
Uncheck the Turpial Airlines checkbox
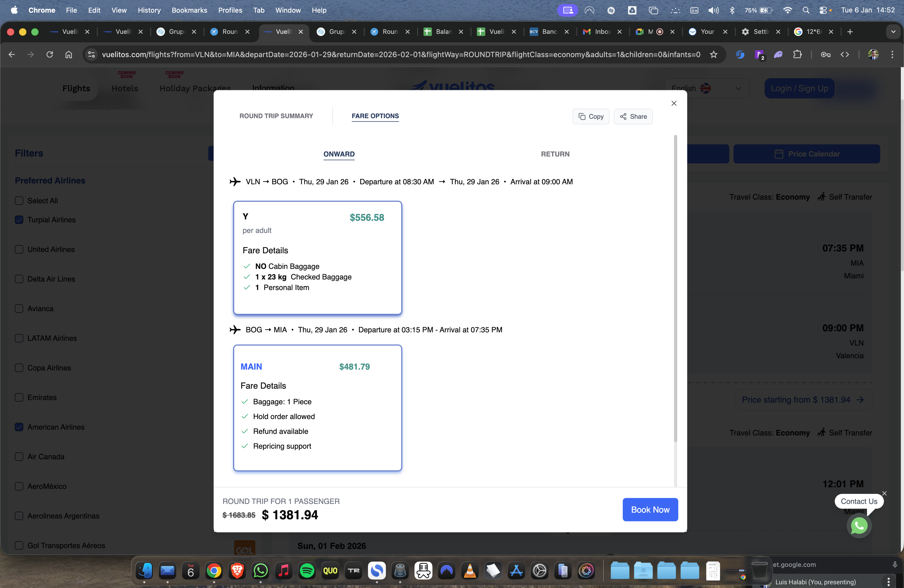click(19, 220)
